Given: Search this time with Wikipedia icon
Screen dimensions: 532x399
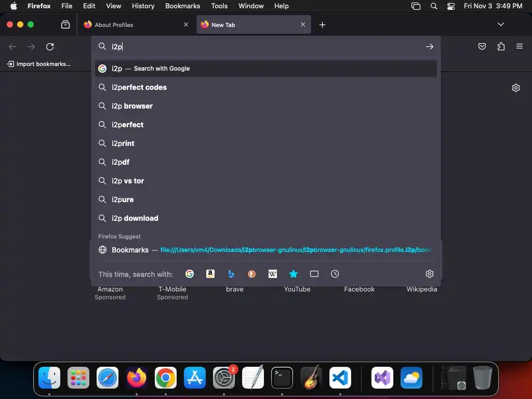Looking at the screenshot, I should pyautogui.click(x=272, y=274).
